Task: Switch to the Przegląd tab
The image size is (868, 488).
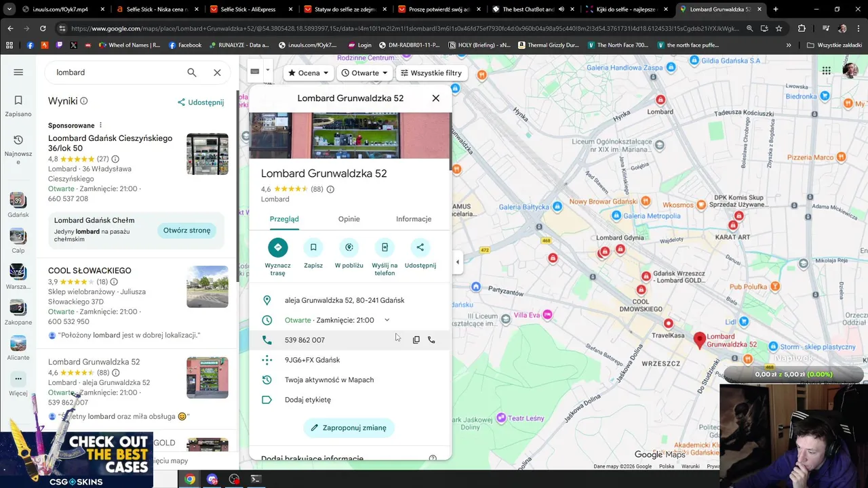Action: [284, 219]
